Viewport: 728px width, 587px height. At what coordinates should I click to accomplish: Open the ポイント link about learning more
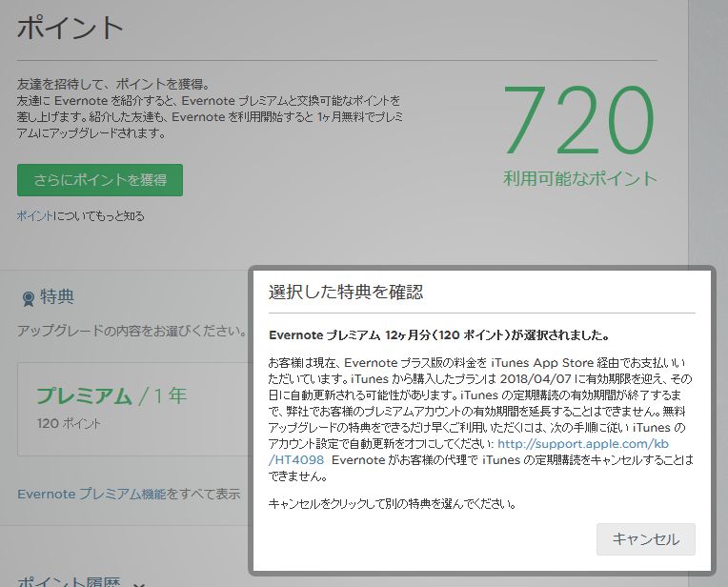point(35,216)
